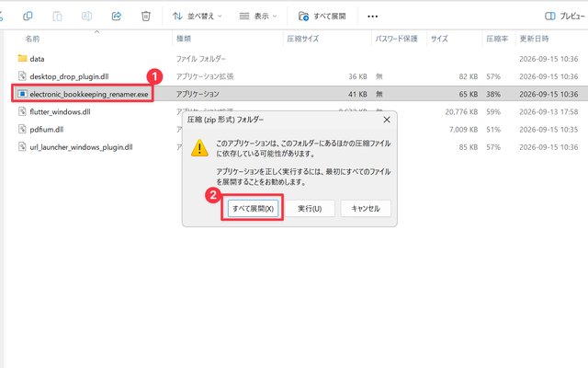Sort by the サイズ column header
Screen dimensions: 588x368
(439, 39)
